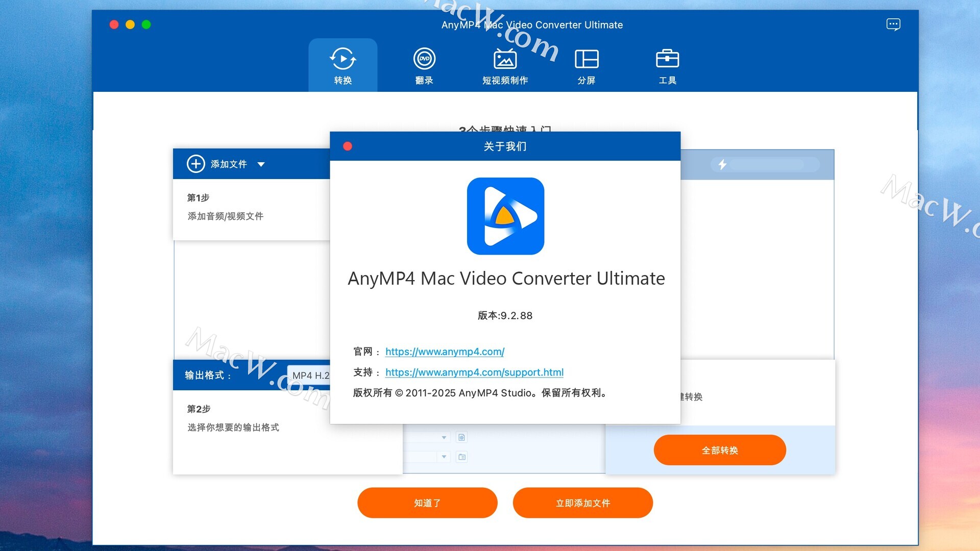Screen dimensions: 980x551
Task: Click the 立即添加文件 button
Action: (583, 503)
